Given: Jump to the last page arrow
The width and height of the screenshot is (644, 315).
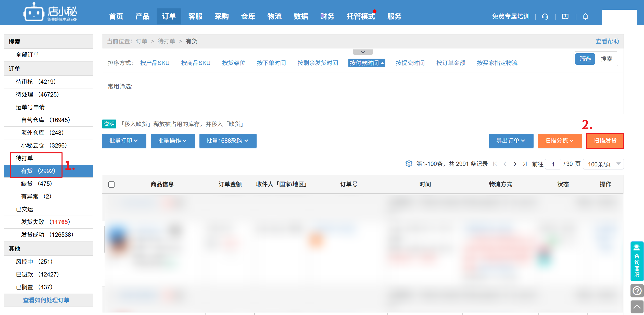Looking at the screenshot, I should pos(525,164).
